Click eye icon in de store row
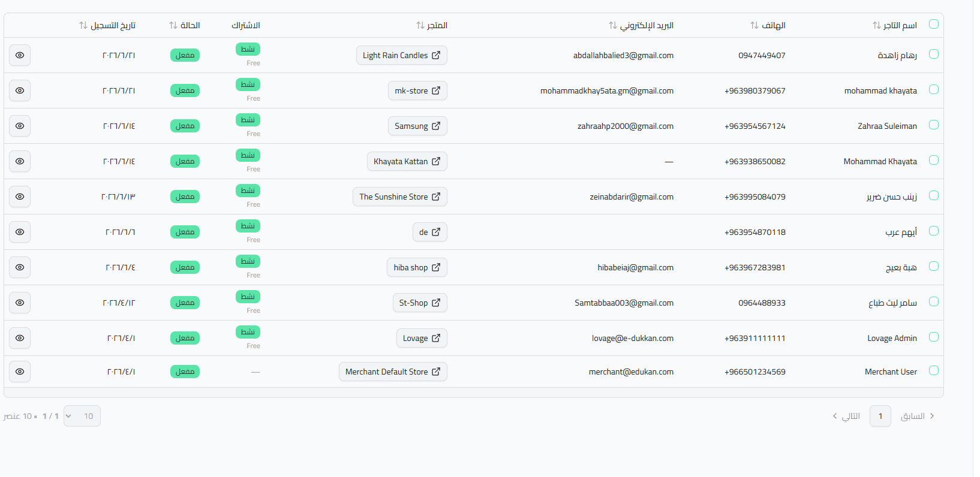 coord(20,232)
